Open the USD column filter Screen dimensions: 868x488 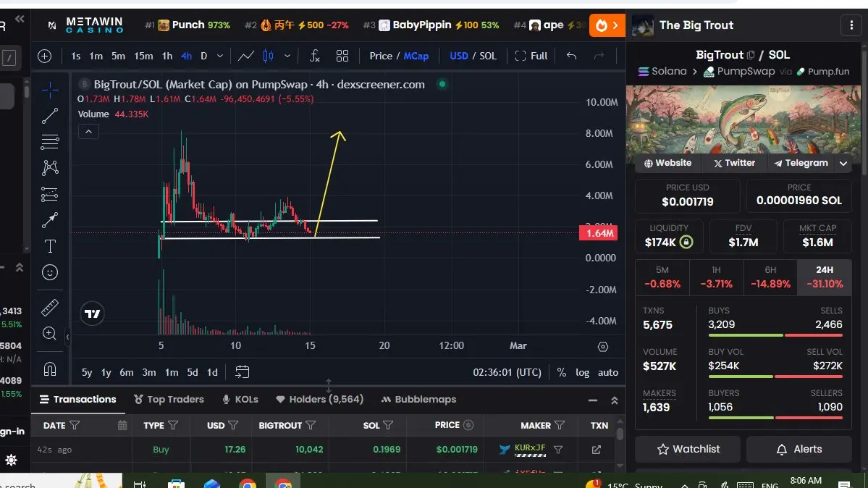(x=233, y=426)
